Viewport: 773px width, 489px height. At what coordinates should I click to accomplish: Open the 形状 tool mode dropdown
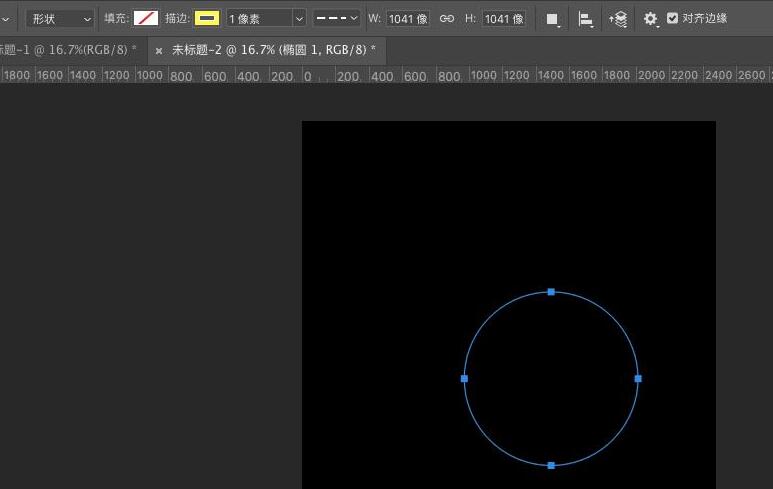click(60, 19)
